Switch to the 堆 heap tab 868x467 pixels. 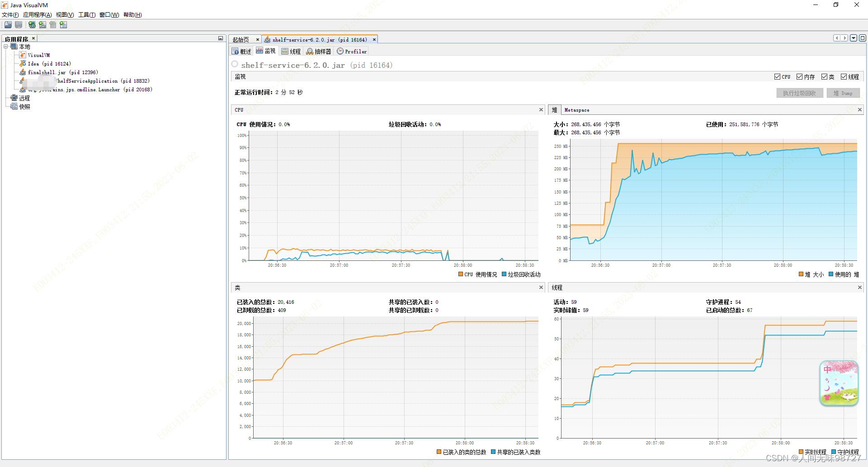pos(554,110)
